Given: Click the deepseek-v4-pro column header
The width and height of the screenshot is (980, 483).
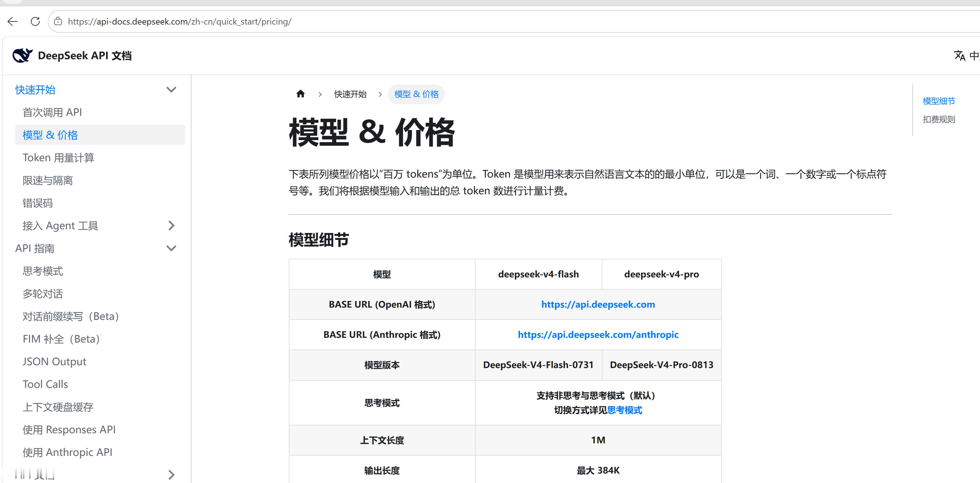Looking at the screenshot, I should [x=662, y=274].
